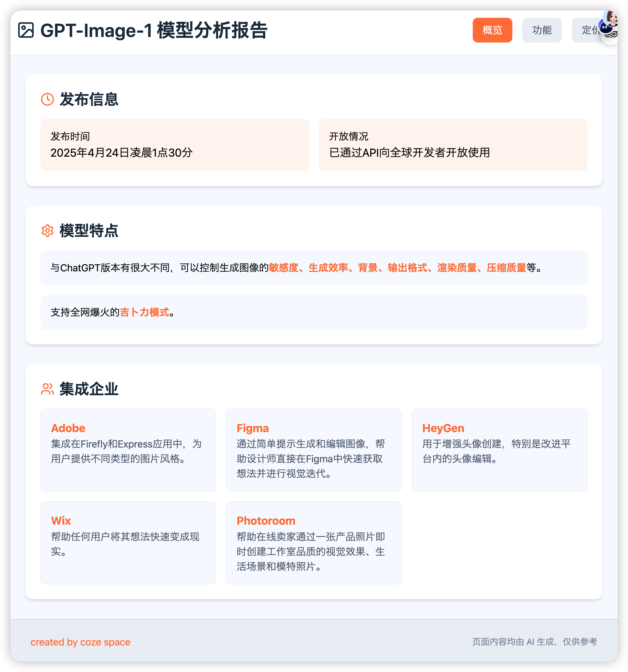
Task: Click the 发布时间 label
Action: 70,137
